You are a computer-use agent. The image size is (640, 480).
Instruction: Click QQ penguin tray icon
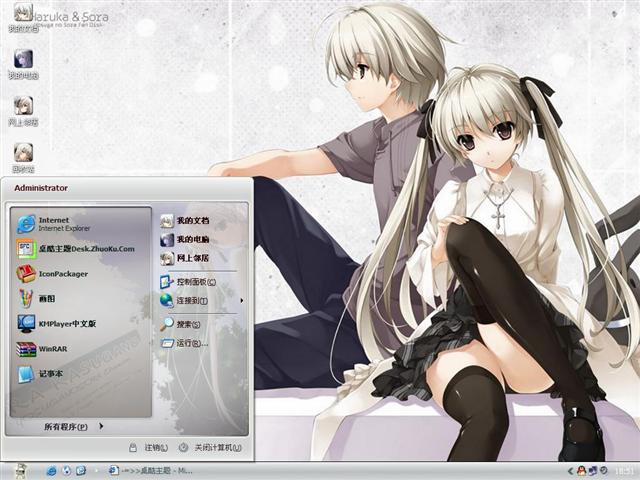pyautogui.click(x=582, y=471)
